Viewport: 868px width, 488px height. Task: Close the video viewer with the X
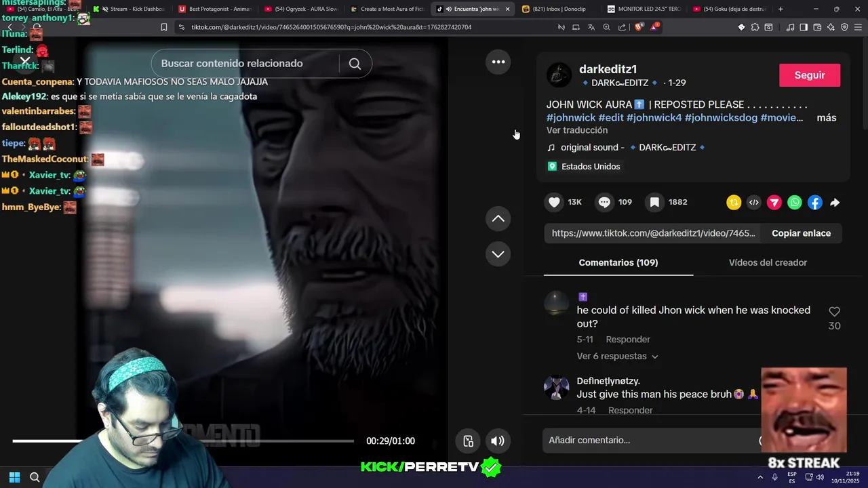point(25,62)
